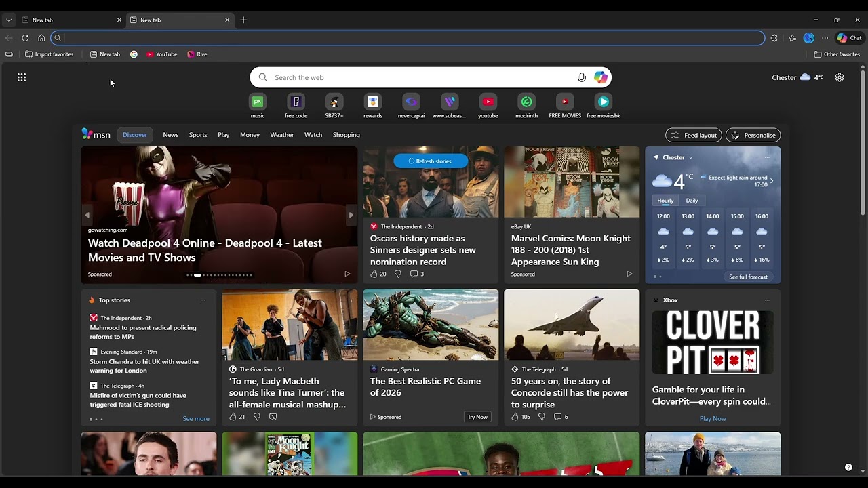Click See more under Top stories
The image size is (868, 488).
pyautogui.click(x=196, y=419)
